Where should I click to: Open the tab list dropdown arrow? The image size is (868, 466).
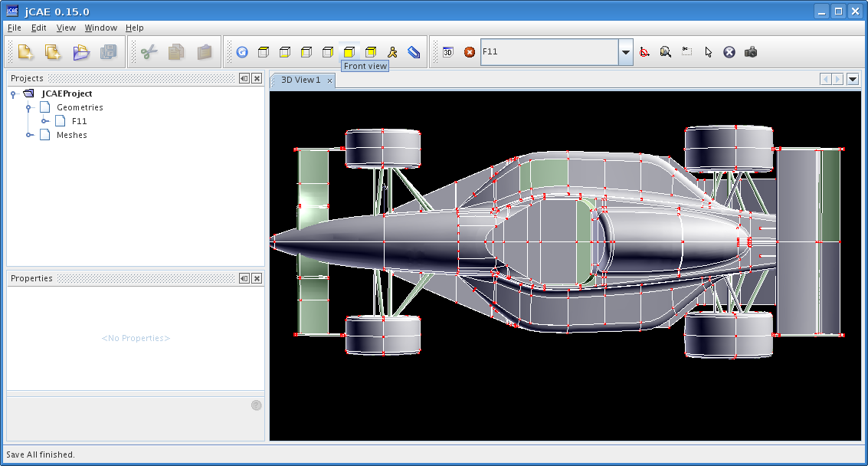point(853,79)
